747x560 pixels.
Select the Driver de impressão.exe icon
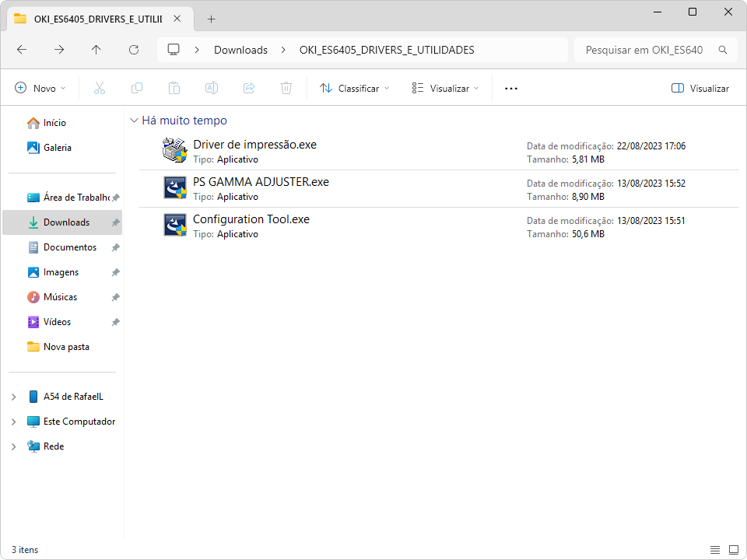coord(175,150)
